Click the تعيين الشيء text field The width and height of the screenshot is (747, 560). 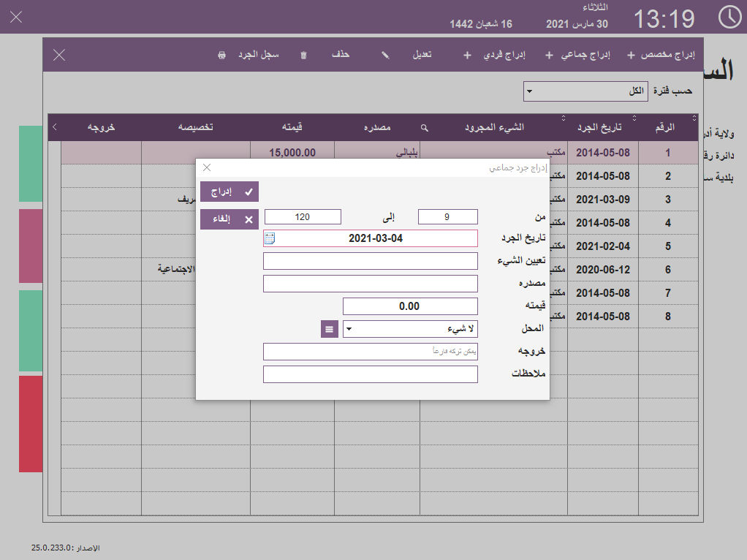click(370, 261)
